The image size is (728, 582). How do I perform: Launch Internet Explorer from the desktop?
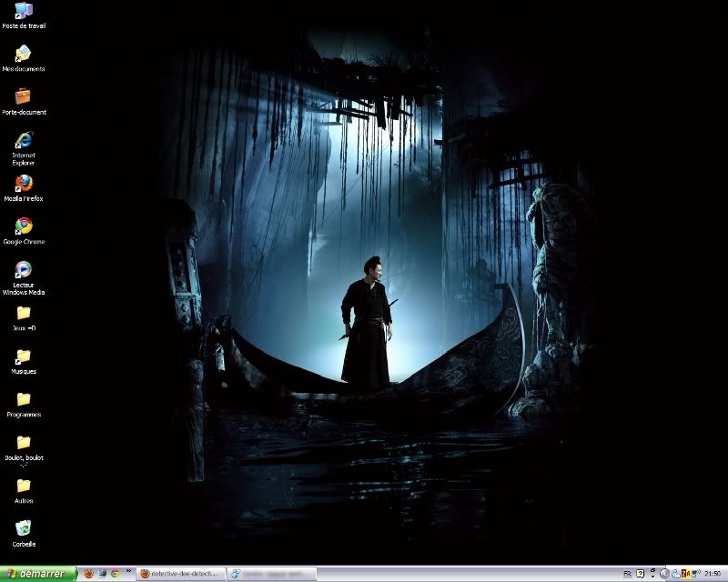pos(24,148)
